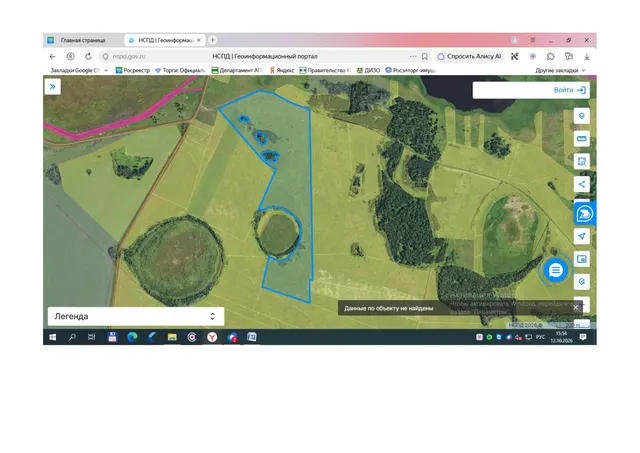Open the browser account profile icon

click(x=515, y=40)
